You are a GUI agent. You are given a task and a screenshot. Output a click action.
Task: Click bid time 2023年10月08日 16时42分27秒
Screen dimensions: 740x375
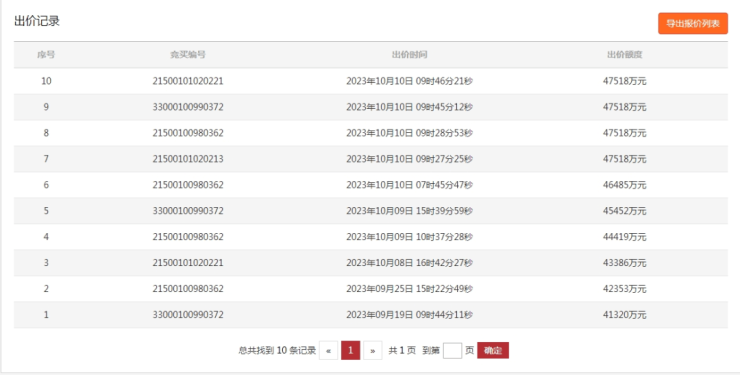(x=409, y=263)
